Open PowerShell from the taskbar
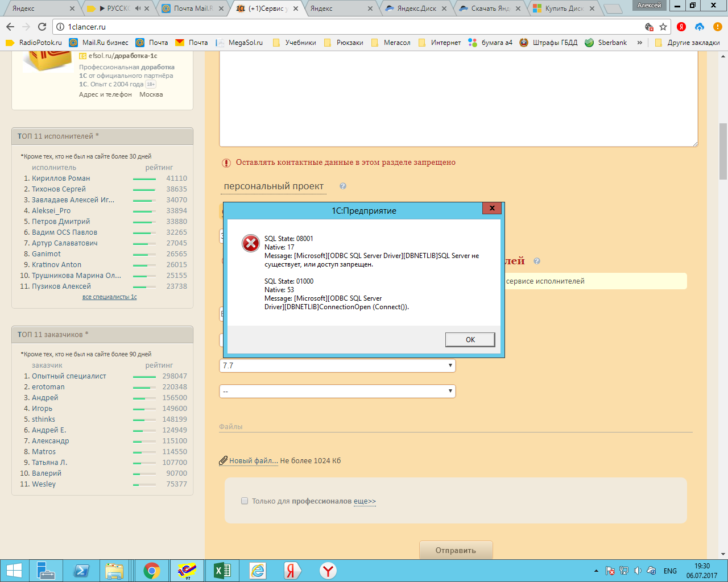Viewport: 728px width, 582px height. [x=81, y=571]
